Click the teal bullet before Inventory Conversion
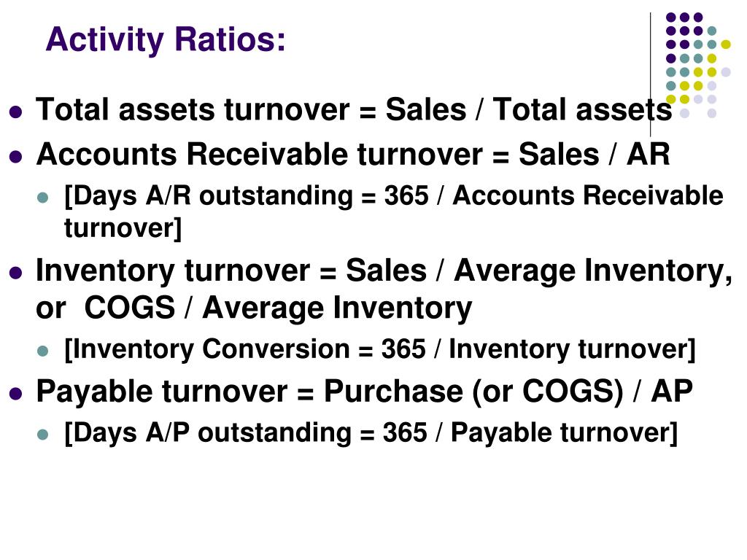 pyautogui.click(x=43, y=351)
